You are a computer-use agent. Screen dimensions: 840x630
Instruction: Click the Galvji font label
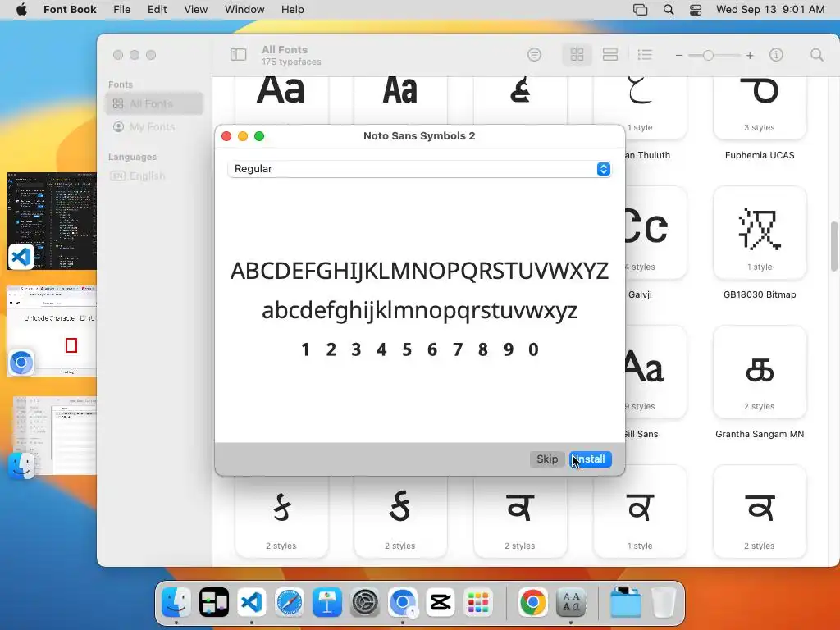(x=640, y=294)
